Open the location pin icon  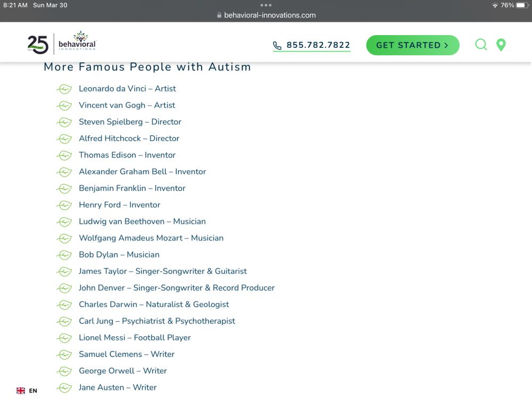(501, 45)
